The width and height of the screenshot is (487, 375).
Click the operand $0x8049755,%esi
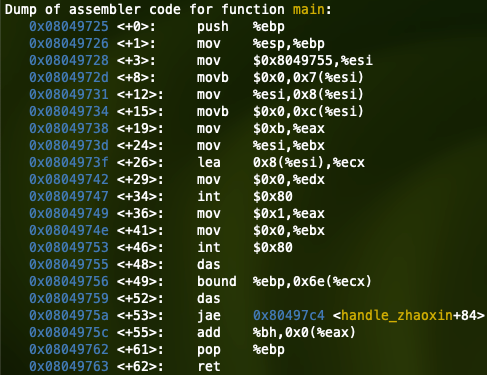click(x=313, y=60)
